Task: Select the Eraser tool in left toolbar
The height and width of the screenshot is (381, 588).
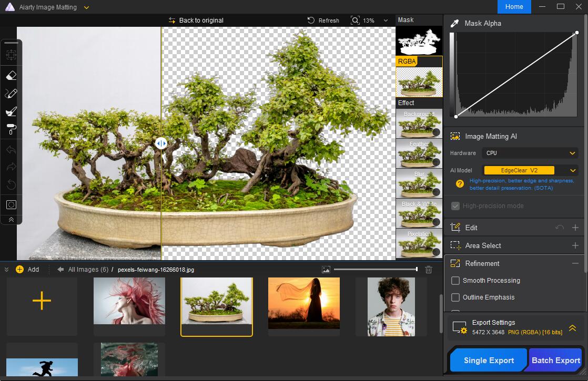Action: coord(11,76)
